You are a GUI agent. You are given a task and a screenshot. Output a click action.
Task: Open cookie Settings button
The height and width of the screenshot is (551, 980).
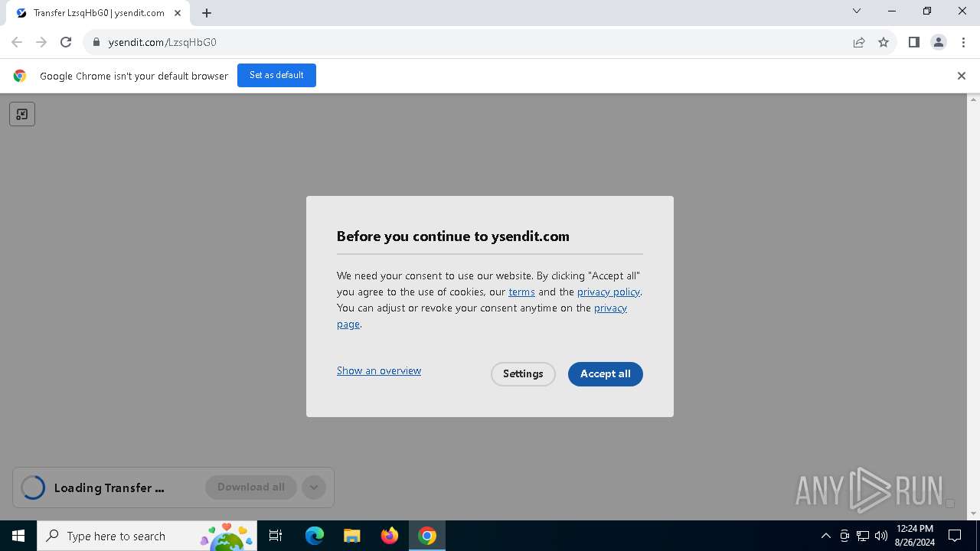coord(523,374)
